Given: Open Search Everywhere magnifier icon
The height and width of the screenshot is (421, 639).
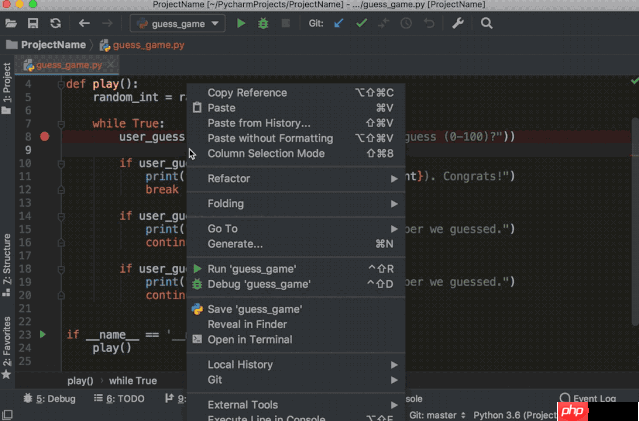Looking at the screenshot, I should coord(486,23).
